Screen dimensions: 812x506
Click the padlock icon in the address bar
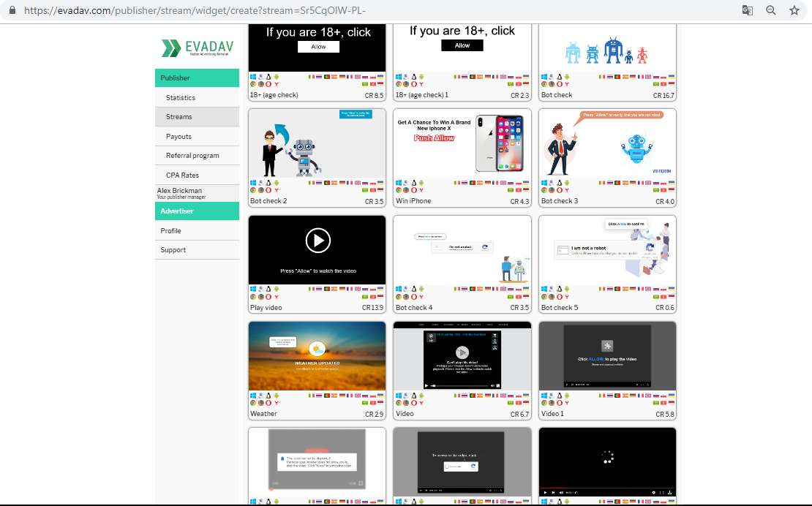12,10
